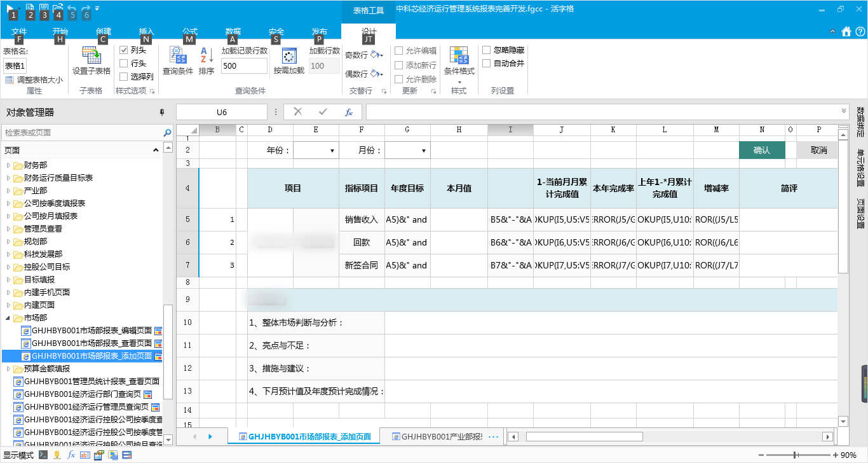
Task: Click the fx icon in 显示模式 status bar
Action: 72,455
